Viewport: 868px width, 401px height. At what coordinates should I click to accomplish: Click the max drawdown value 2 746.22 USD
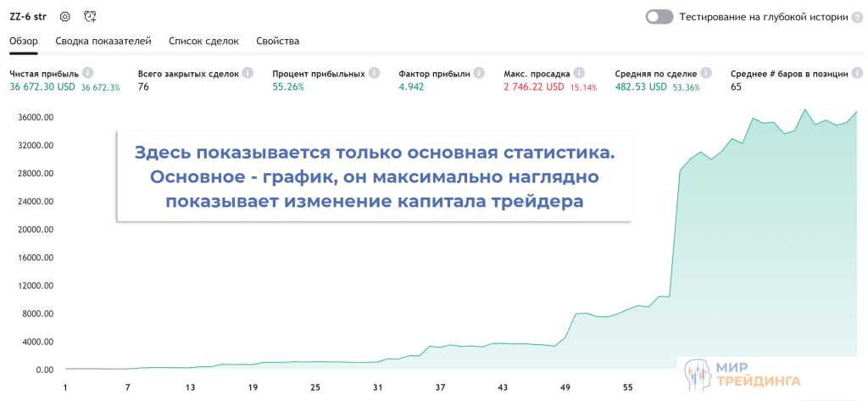coord(533,87)
